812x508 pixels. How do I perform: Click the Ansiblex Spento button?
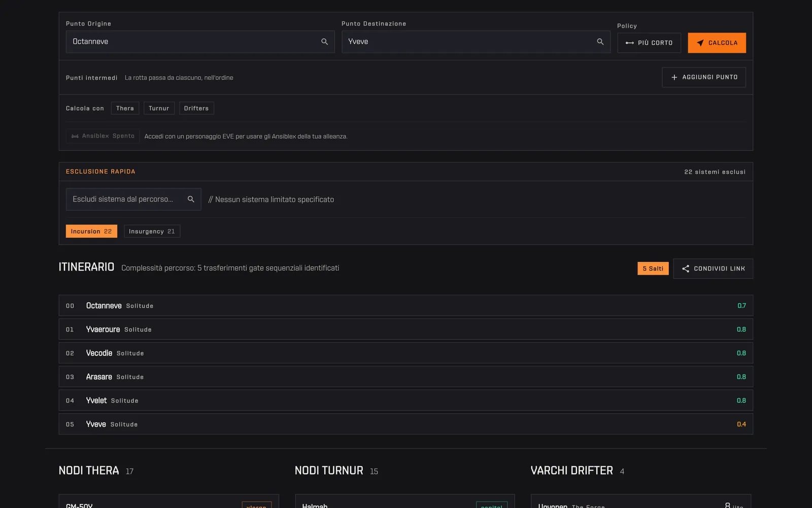tap(103, 136)
